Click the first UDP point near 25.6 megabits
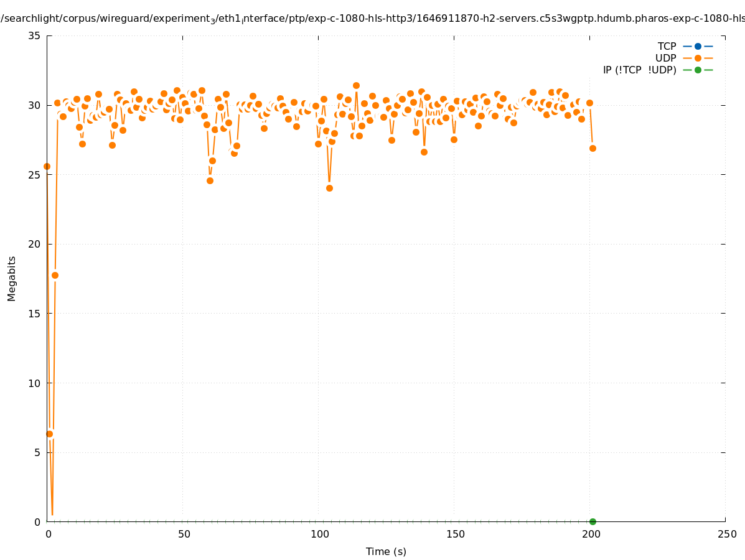The height and width of the screenshot is (560, 745). coord(47,166)
